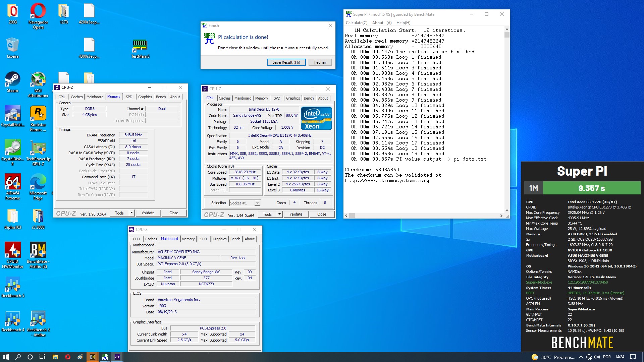Open File Explorer from the taskbar
Screen dimensions: 644x362
(x=55, y=357)
